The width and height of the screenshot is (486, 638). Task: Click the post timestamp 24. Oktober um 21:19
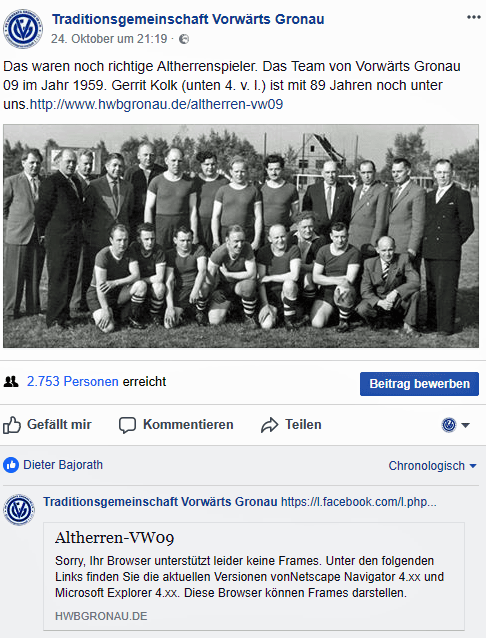pos(109,39)
